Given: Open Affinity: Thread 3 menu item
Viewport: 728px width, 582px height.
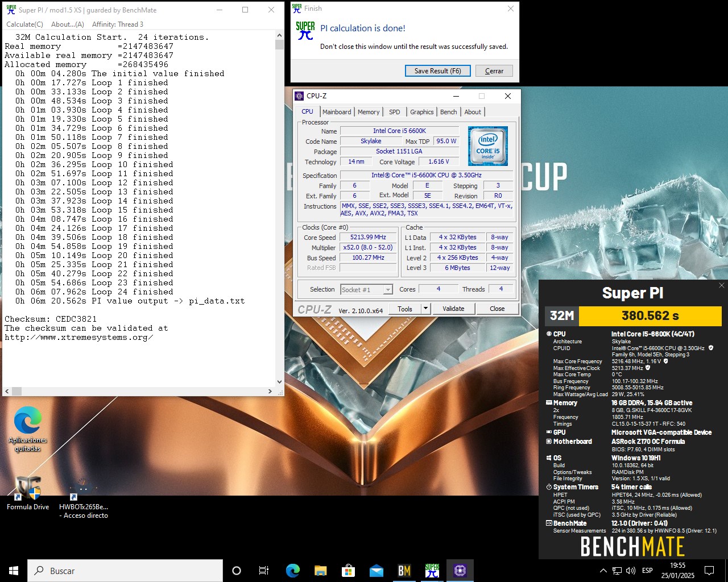Looking at the screenshot, I should 118,24.
